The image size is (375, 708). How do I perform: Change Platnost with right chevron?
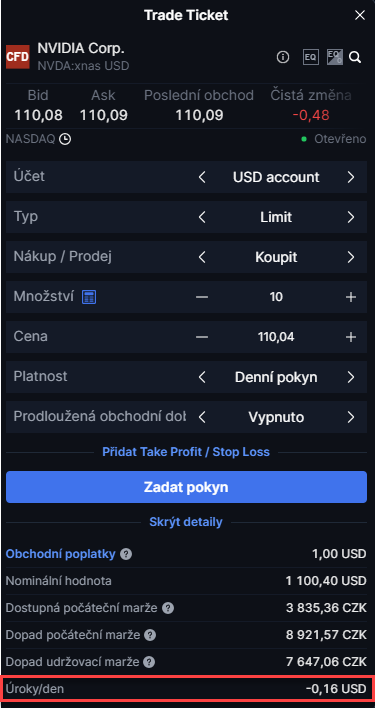click(351, 377)
